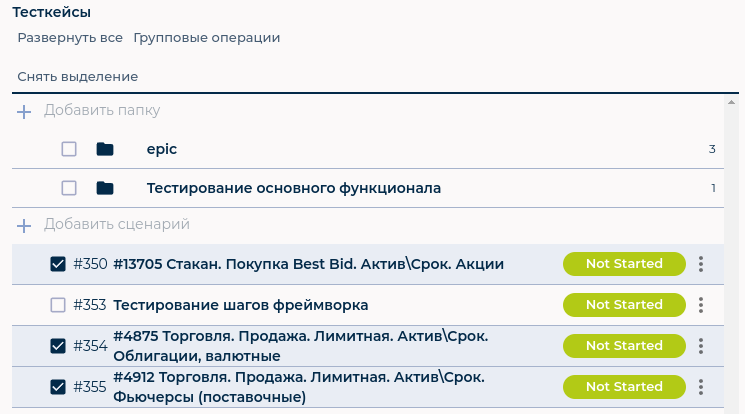The width and height of the screenshot is (745, 414).
Task: Open the epic folder icon
Action: tap(105, 149)
